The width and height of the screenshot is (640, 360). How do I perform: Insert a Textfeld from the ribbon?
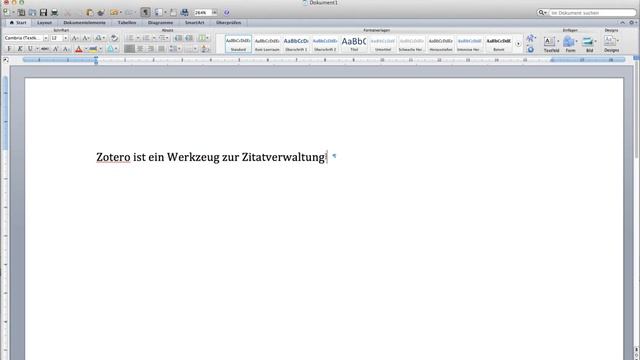(551, 44)
